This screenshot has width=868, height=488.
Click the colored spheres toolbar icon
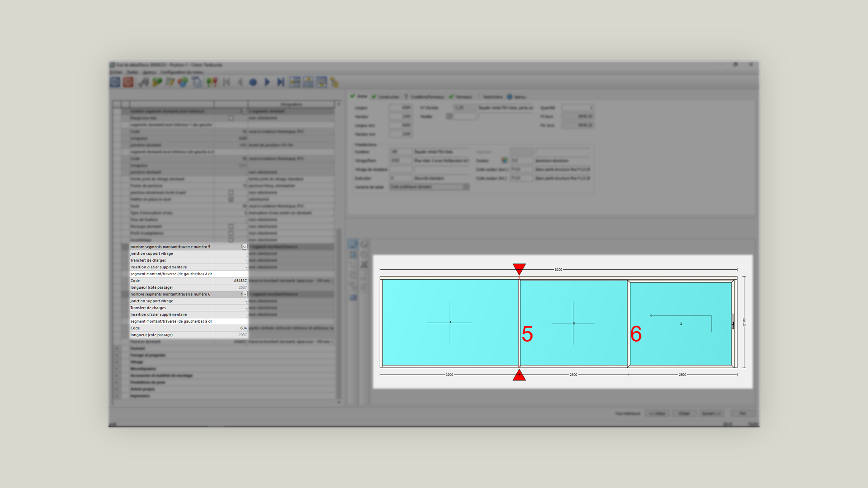pyautogui.click(x=183, y=82)
